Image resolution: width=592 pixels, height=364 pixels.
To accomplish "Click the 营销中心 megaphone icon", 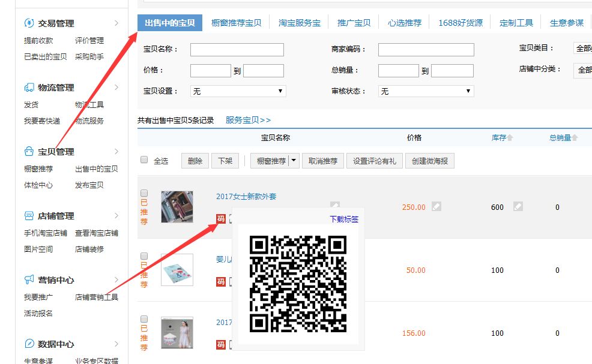I will point(29,279).
